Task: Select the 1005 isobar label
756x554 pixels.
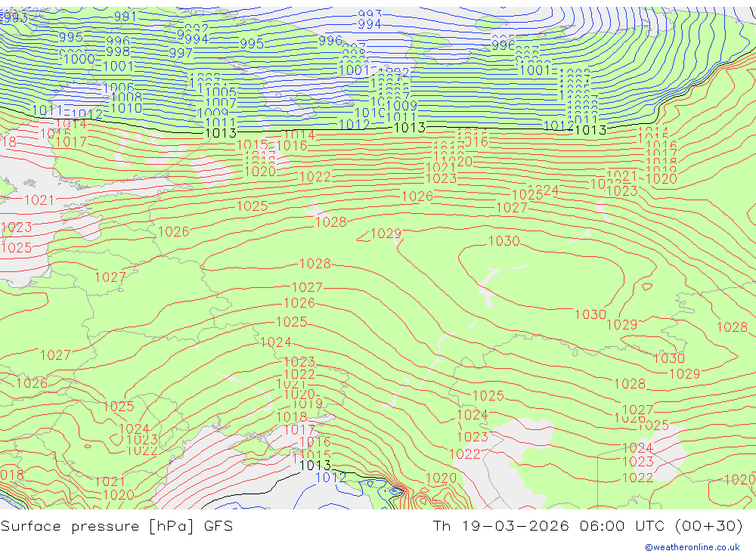Action: [221, 92]
